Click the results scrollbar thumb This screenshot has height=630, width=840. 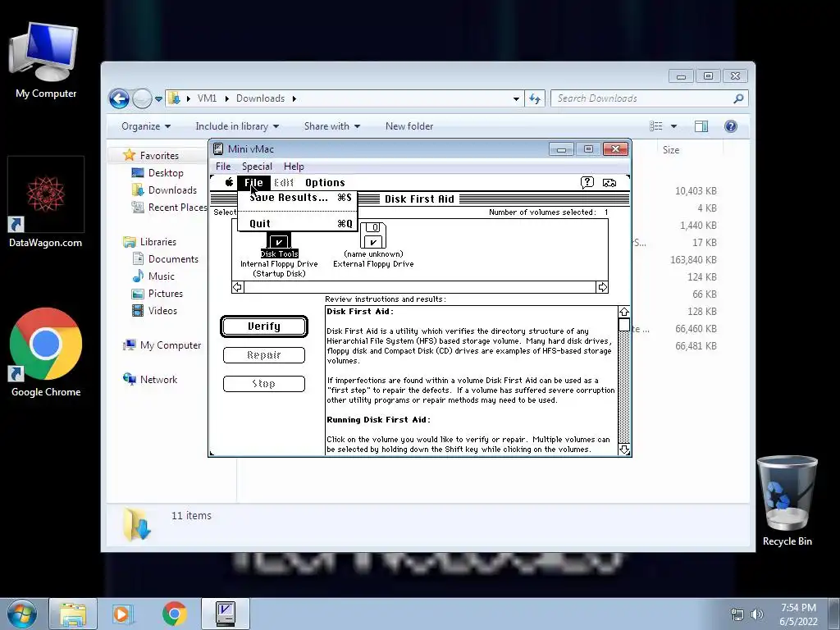tap(624, 325)
